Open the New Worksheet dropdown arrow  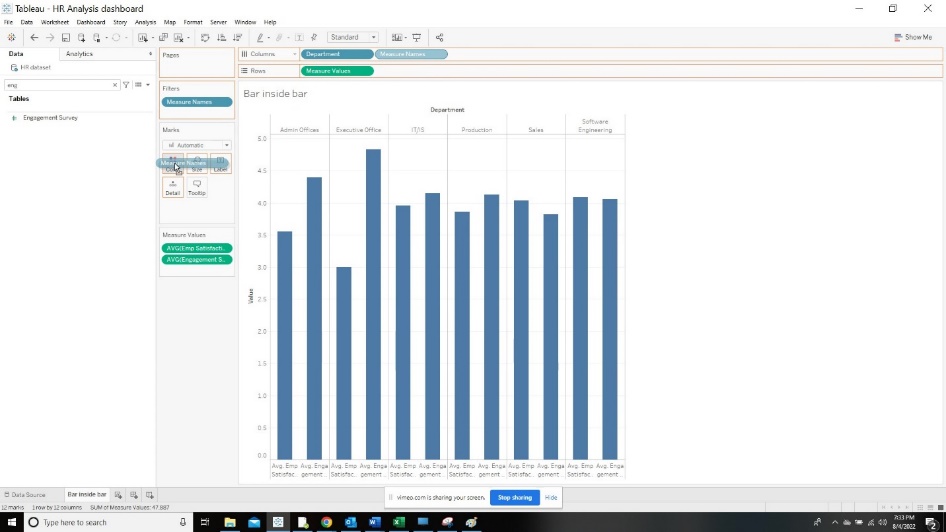click(152, 37)
